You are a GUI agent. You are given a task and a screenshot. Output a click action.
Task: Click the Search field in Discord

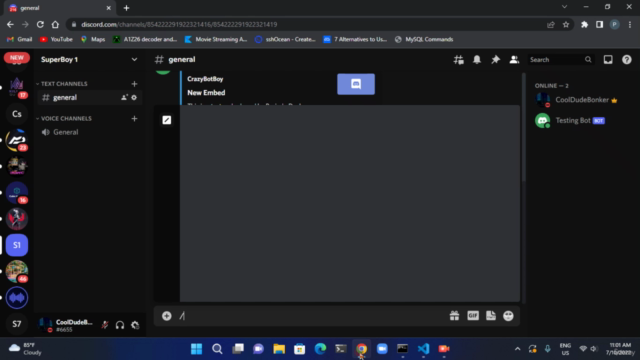pos(560,60)
